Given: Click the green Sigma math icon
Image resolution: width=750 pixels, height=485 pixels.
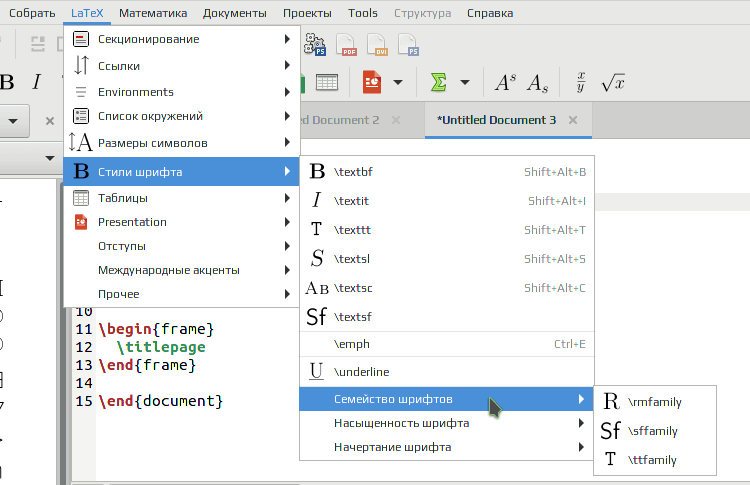Looking at the screenshot, I should pyautogui.click(x=439, y=82).
